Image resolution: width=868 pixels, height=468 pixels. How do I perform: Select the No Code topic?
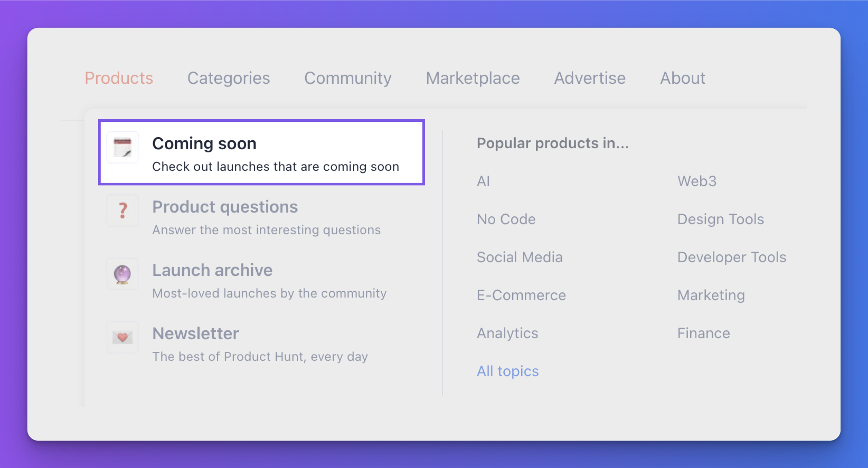coord(506,219)
